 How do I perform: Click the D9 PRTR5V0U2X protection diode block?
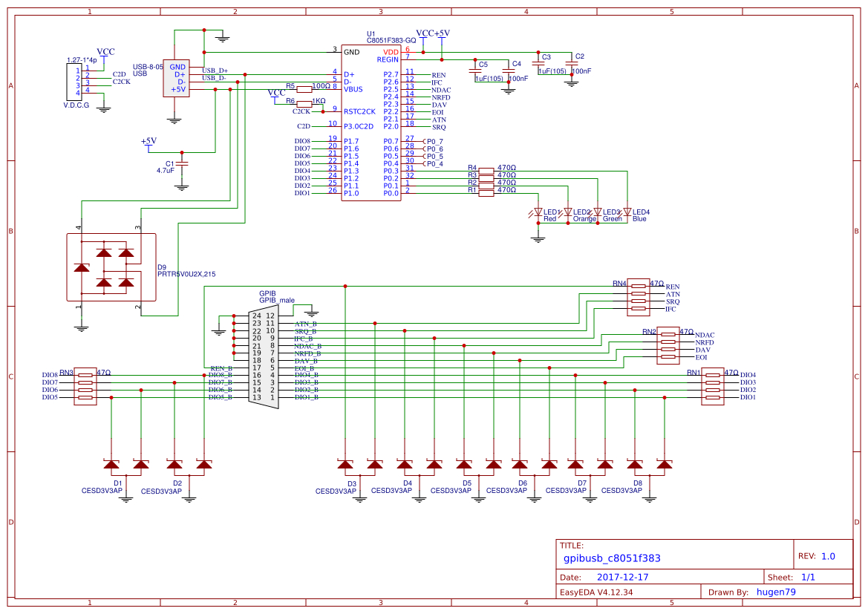(111, 267)
